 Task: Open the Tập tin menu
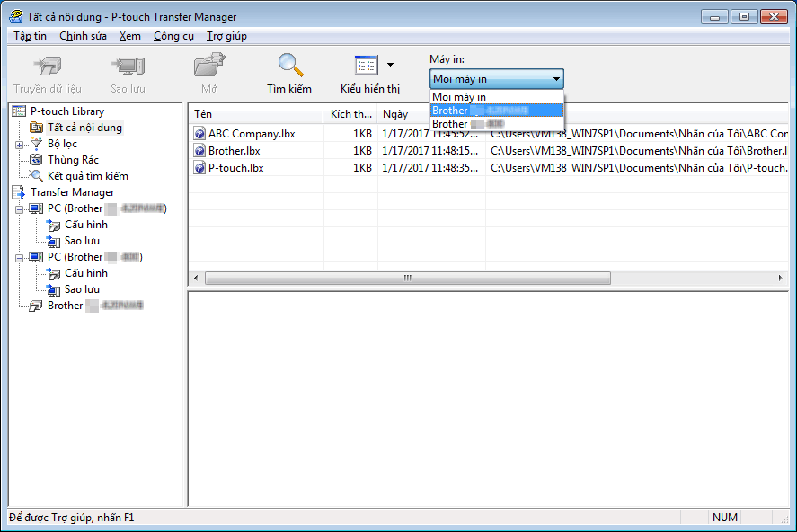click(x=30, y=36)
